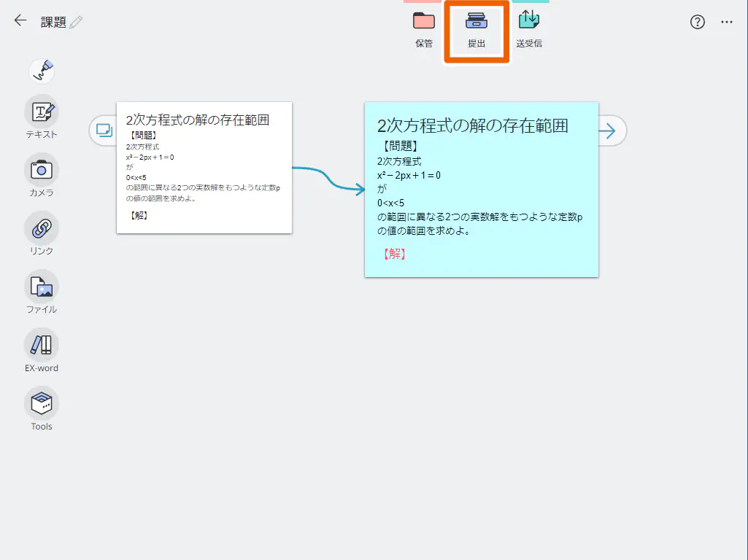The width and height of the screenshot is (748, 560).
Task: Select the テキスト text tool
Action: click(x=42, y=111)
